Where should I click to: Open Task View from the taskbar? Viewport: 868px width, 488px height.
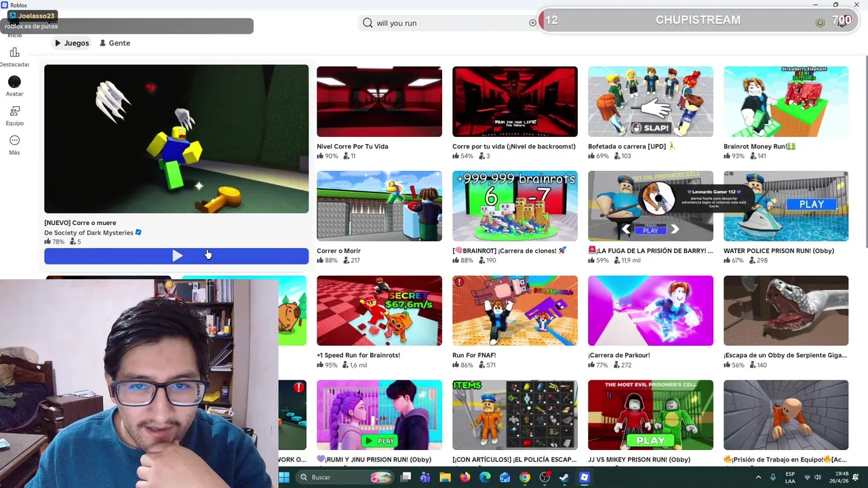click(406, 477)
